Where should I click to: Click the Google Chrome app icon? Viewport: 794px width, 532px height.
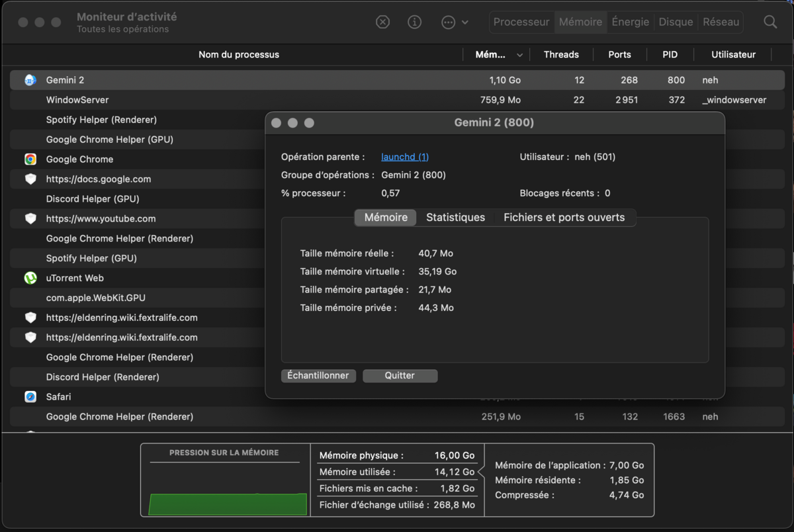point(30,159)
